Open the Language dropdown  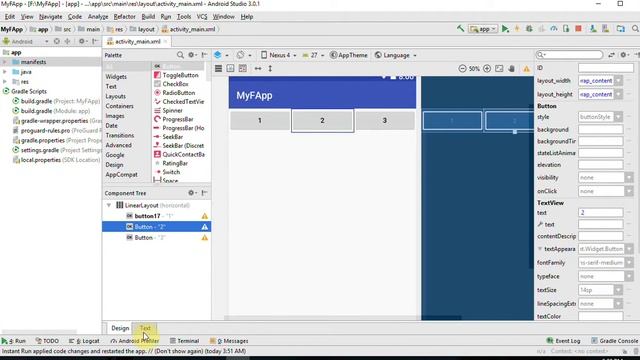396,55
